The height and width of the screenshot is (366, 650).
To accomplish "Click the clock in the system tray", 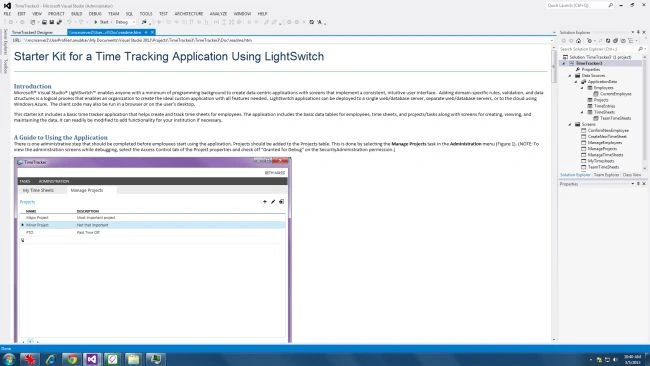I will pyautogui.click(x=632, y=359).
